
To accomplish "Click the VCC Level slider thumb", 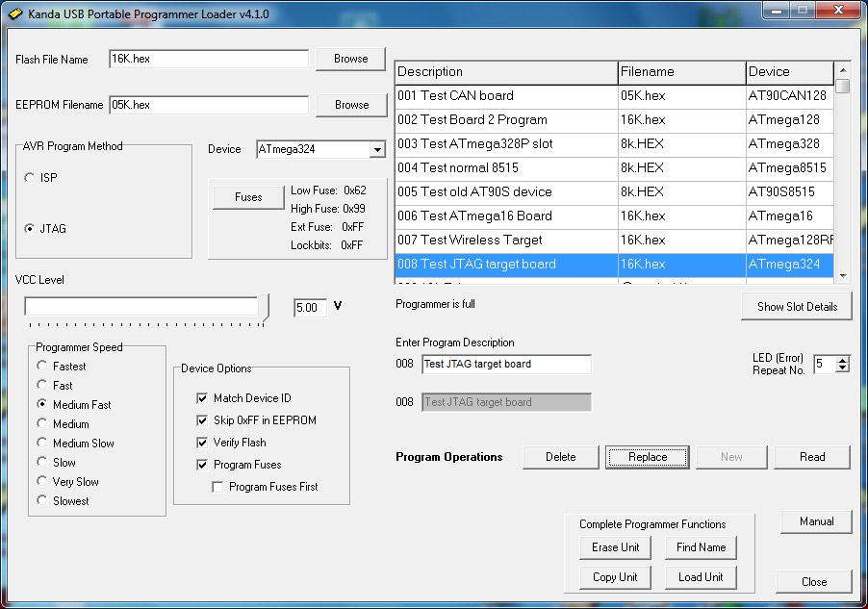I will pos(264,308).
